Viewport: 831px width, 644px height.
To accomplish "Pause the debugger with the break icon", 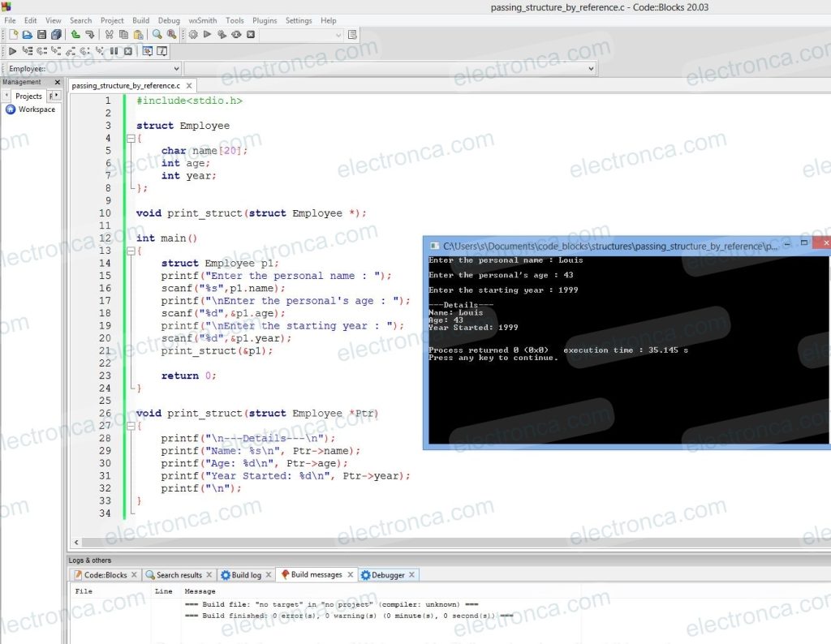I will pyautogui.click(x=114, y=51).
